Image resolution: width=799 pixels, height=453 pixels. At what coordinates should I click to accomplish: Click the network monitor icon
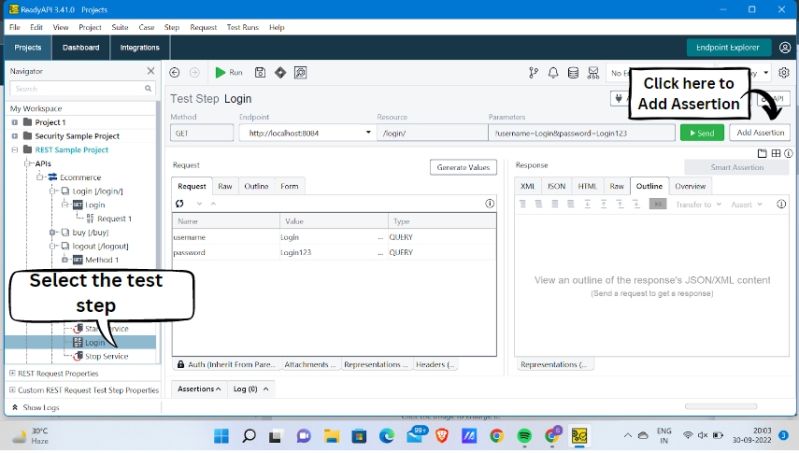coord(593,73)
